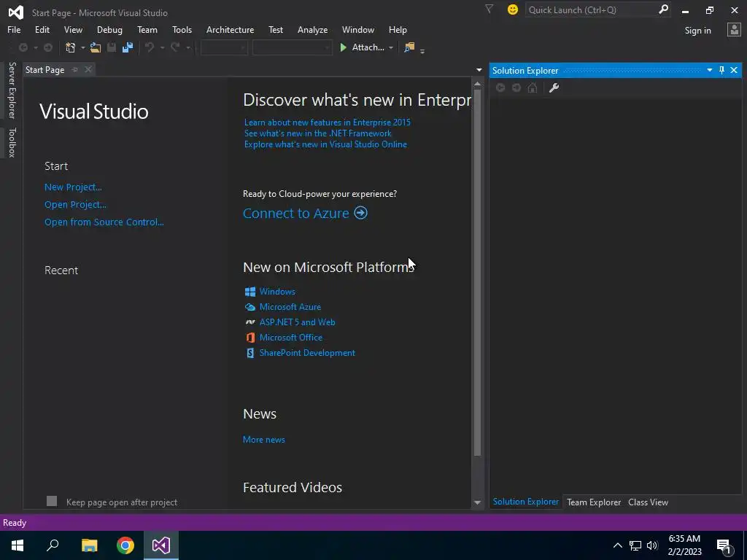Open the Redo history dropdown arrow
Image resolution: width=747 pixels, height=560 pixels.
point(188,47)
